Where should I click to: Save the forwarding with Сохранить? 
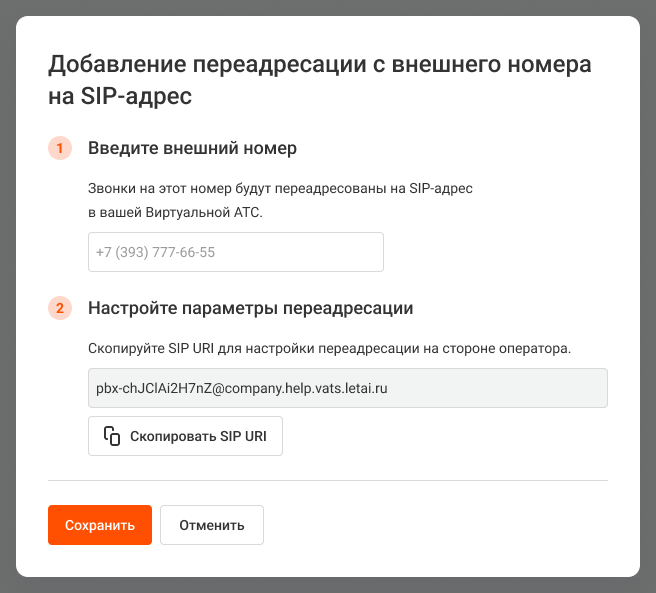coord(99,525)
